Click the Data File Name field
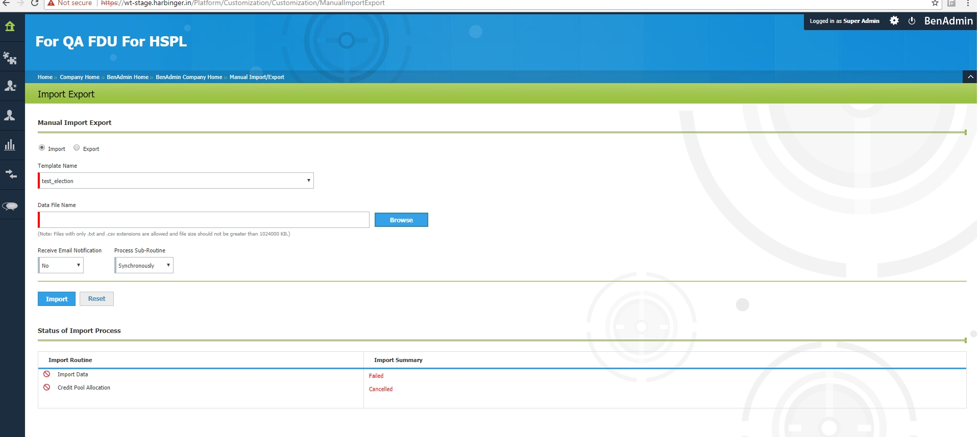The image size is (980, 437). tap(204, 220)
